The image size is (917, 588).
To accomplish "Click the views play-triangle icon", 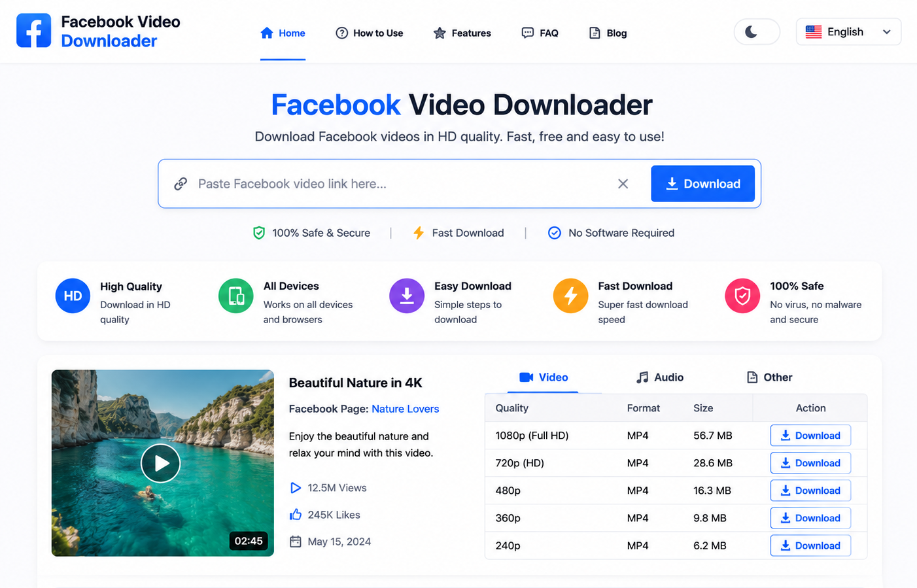I will (x=295, y=488).
